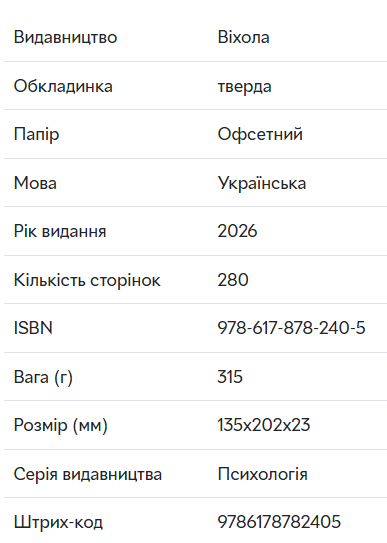The image size is (387, 543).
Task: Select the Обкладинка label
Action: click(63, 86)
